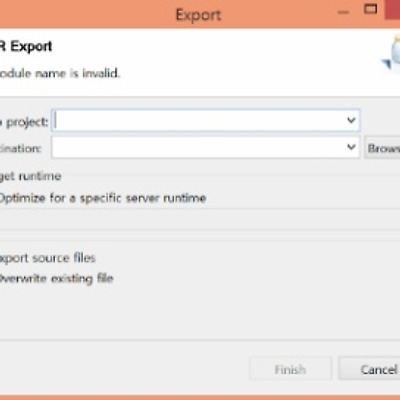Expand the Web project dropdown arrow
Viewport: 400px width, 400px height.
point(351,120)
